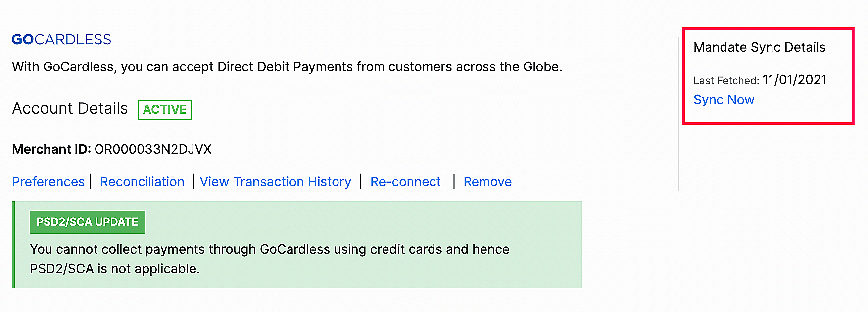Screen dimensions: 868x312
Task: Click the dark green left border of the notice
Action: [x=13, y=245]
